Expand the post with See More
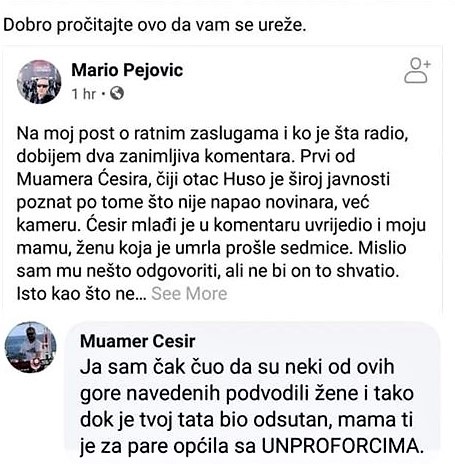Viewport: 455px width, 464px height. 189,294
